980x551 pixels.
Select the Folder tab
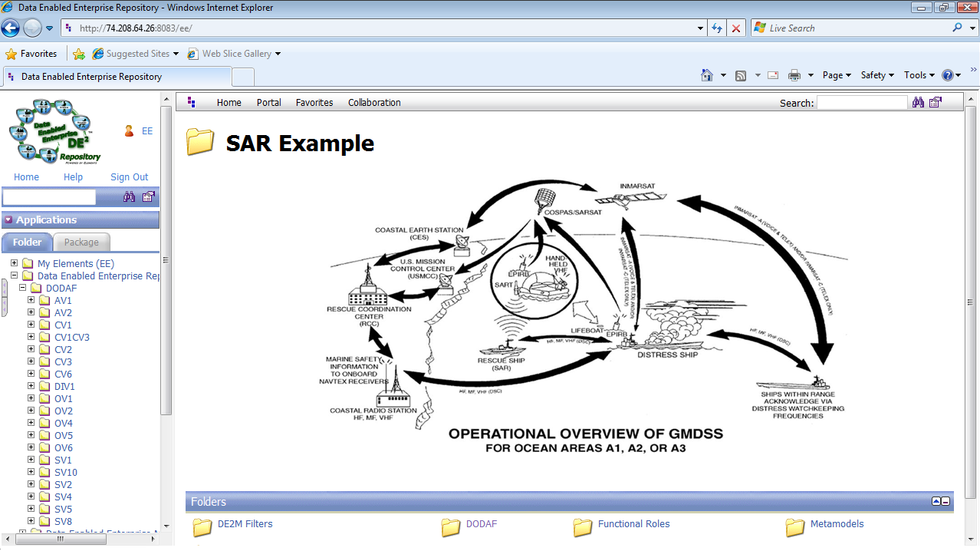click(27, 243)
